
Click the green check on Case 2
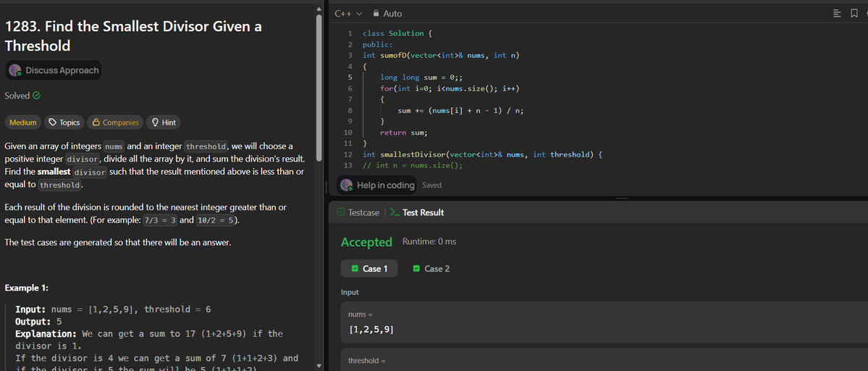coord(417,269)
